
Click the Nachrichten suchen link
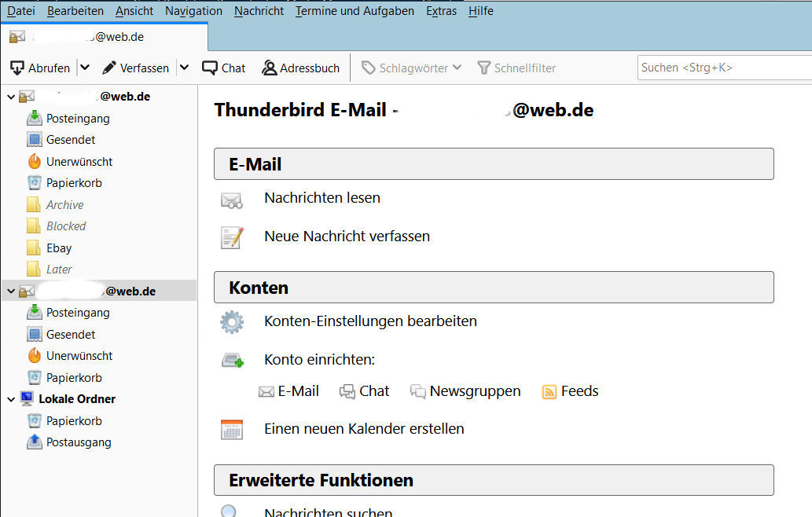coord(329,511)
